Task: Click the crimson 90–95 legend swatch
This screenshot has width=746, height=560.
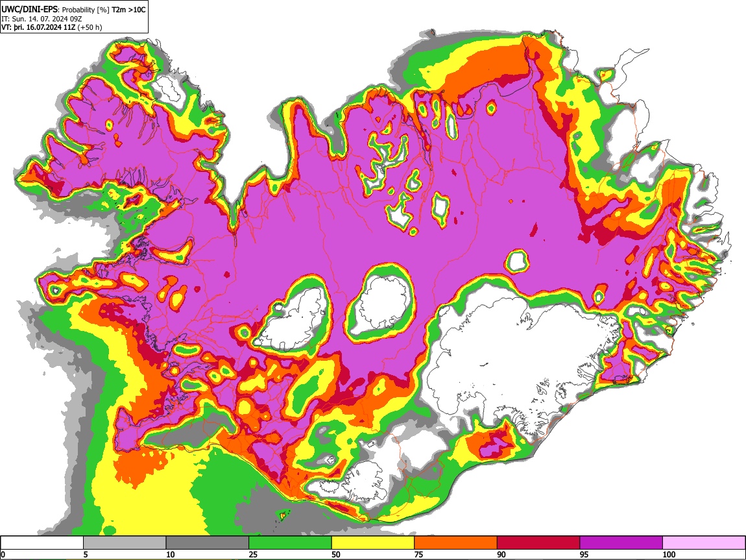Action: [x=538, y=542]
